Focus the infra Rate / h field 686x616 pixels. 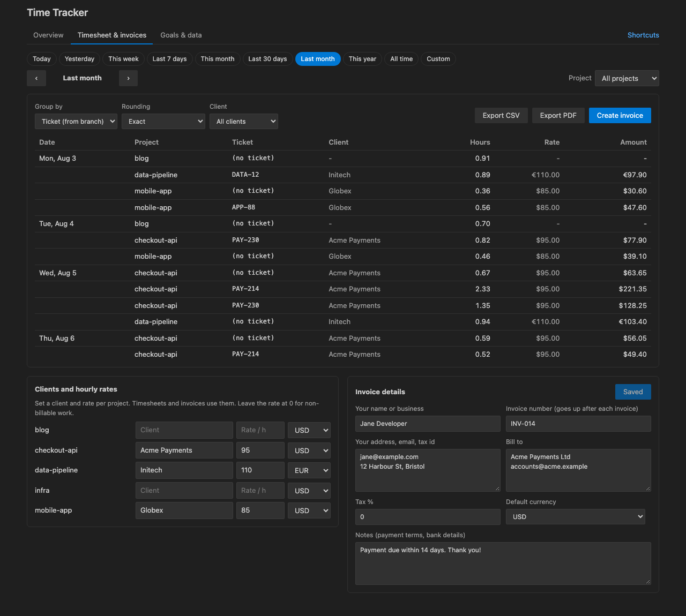point(260,491)
